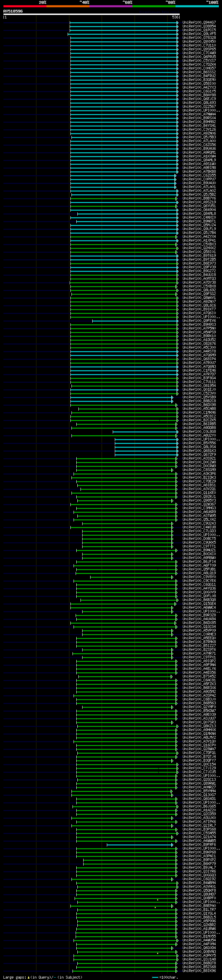Screen dimensions: 222x980
Task: Select the UniRef100_Q6PRU5 label
Action: click(x=199, y=57)
